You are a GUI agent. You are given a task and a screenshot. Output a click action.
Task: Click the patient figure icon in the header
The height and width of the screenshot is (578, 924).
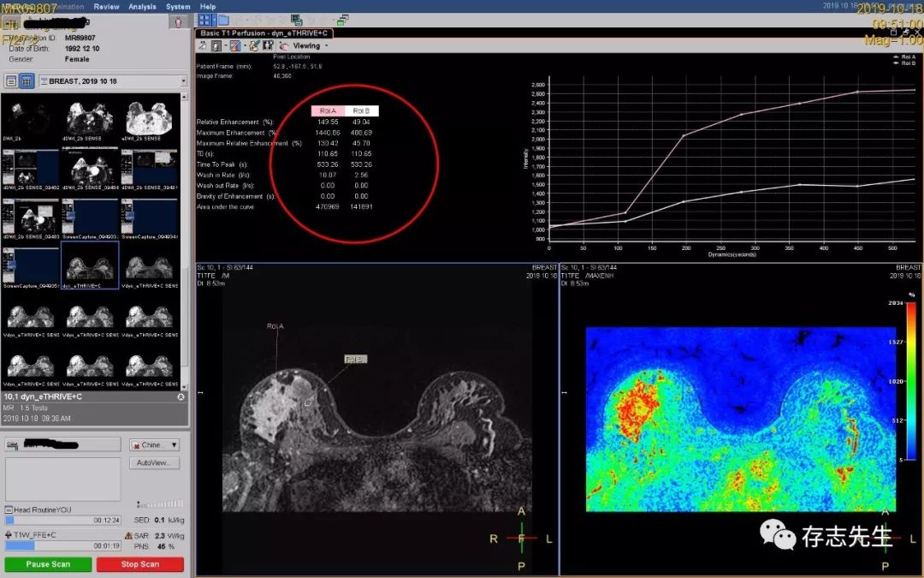178,22
